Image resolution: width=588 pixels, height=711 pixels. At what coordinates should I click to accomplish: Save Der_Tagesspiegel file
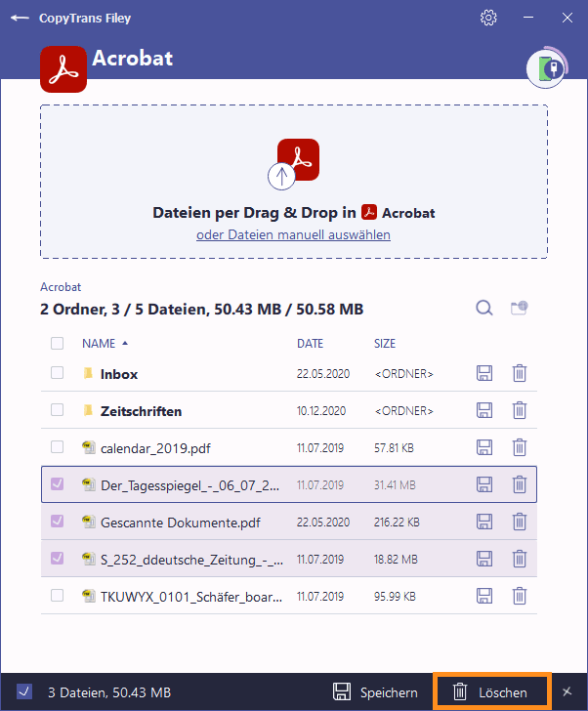click(x=484, y=484)
